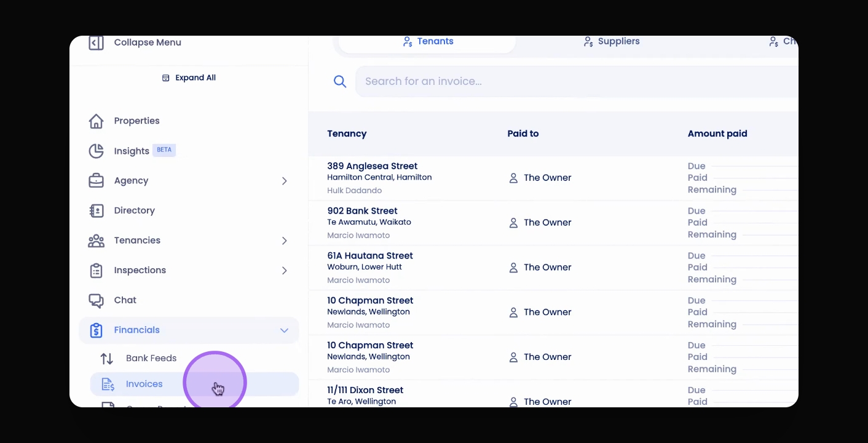The image size is (868, 443).
Task: Click owner icon in 11/111 Dixon Street row
Action: 513,402
